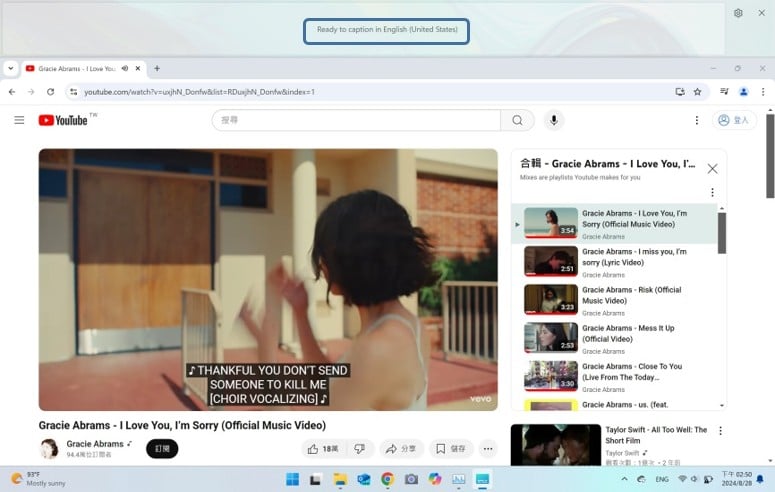Viewport: 775px width, 492px height.
Task: Open a new browser tab
Action: [x=157, y=68]
